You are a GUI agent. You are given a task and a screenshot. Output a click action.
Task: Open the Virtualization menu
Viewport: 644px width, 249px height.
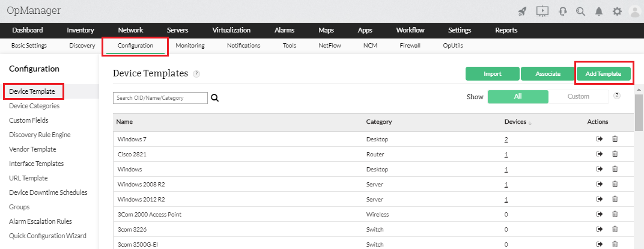(231, 30)
